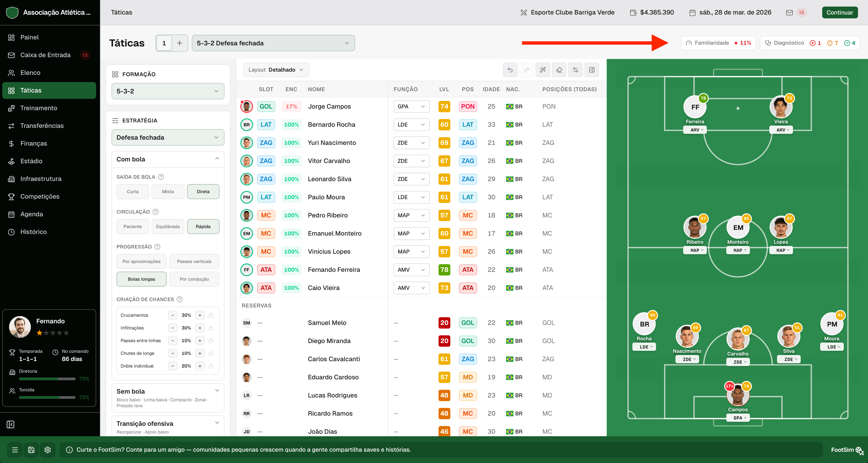Select Paciente circulation option
Image resolution: width=868 pixels, height=463 pixels.
coord(132,227)
